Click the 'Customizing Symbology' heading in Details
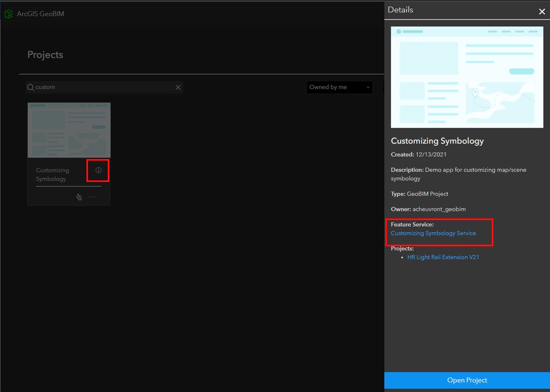Image resolution: width=550 pixels, height=392 pixels. point(437,141)
